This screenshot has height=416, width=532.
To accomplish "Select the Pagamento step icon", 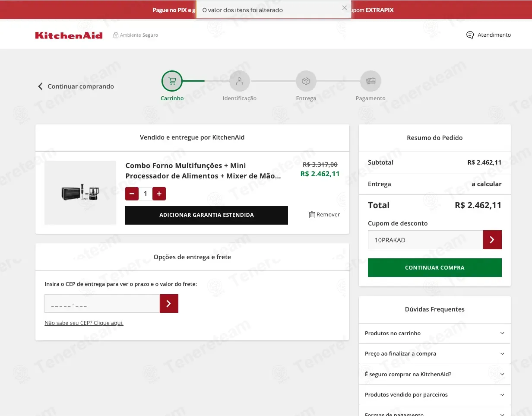I will tap(370, 81).
